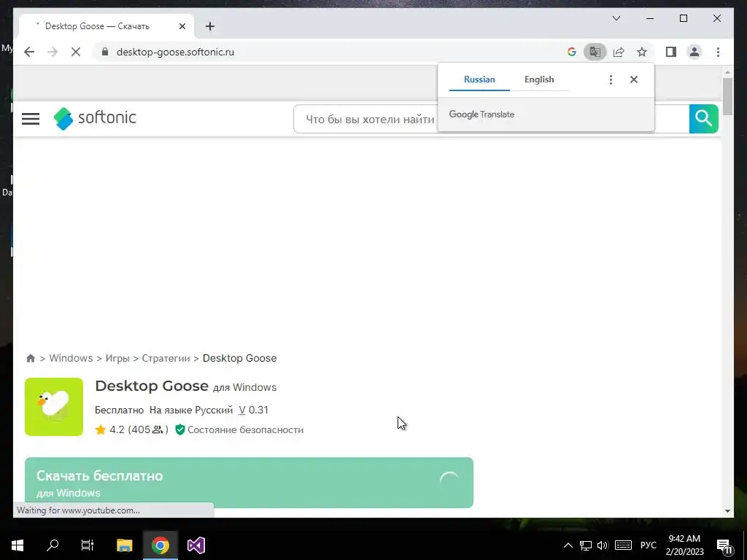Open the touch keyboard tray icon
Screen dimensions: 747x560
click(x=623, y=545)
